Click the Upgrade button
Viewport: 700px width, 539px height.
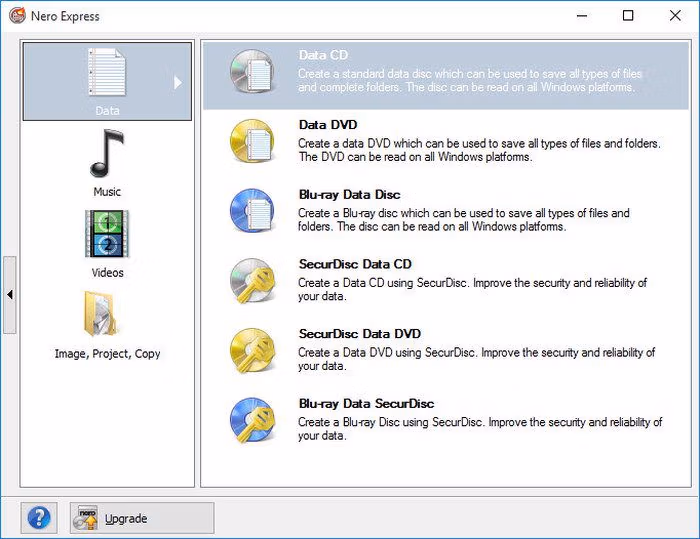[x=142, y=518]
